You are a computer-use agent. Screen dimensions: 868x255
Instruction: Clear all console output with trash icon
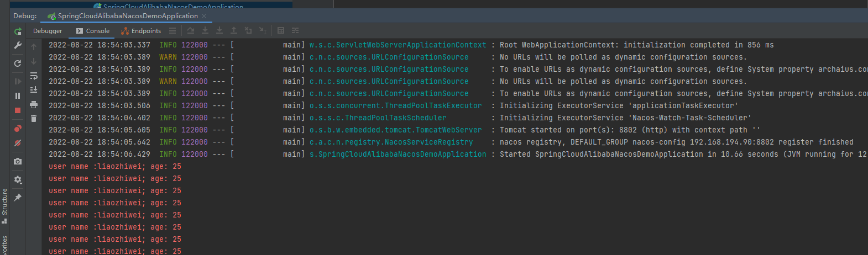point(34,118)
